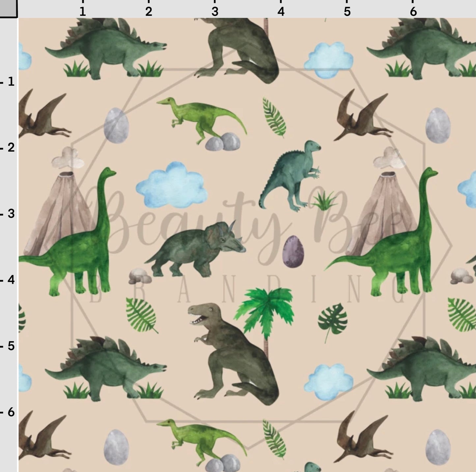This screenshot has height=472, width=476.
Task: Select the purple speckled dinosaur egg
Action: (x=293, y=252)
